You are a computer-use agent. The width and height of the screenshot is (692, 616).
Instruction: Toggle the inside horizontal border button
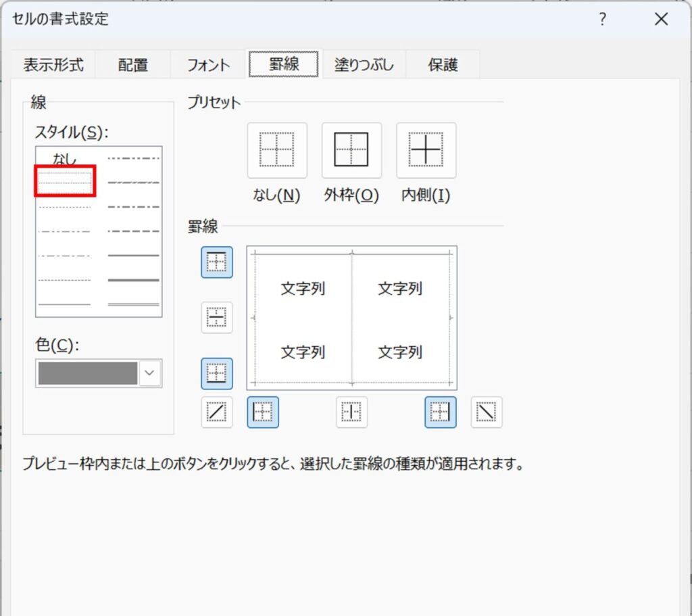click(x=217, y=318)
